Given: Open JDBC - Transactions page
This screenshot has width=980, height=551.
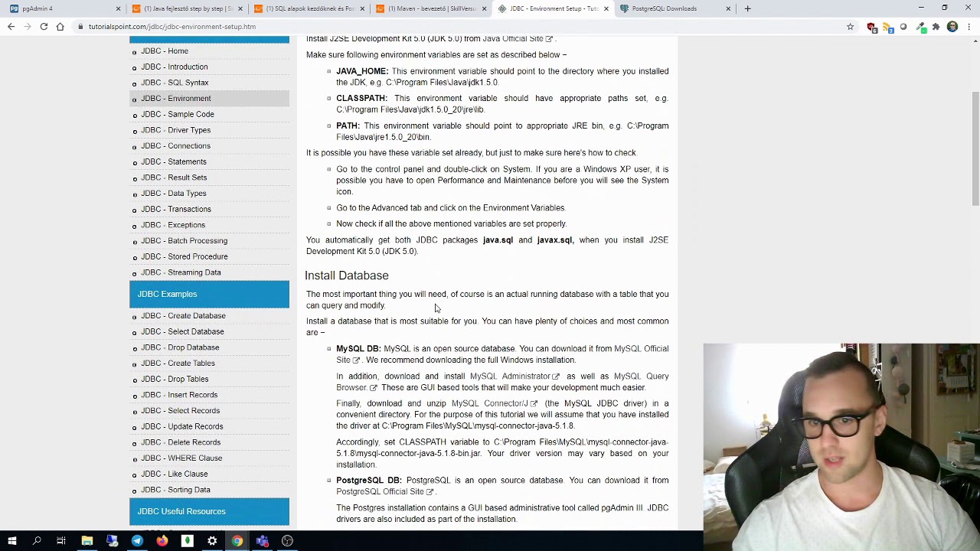Looking at the screenshot, I should [176, 209].
